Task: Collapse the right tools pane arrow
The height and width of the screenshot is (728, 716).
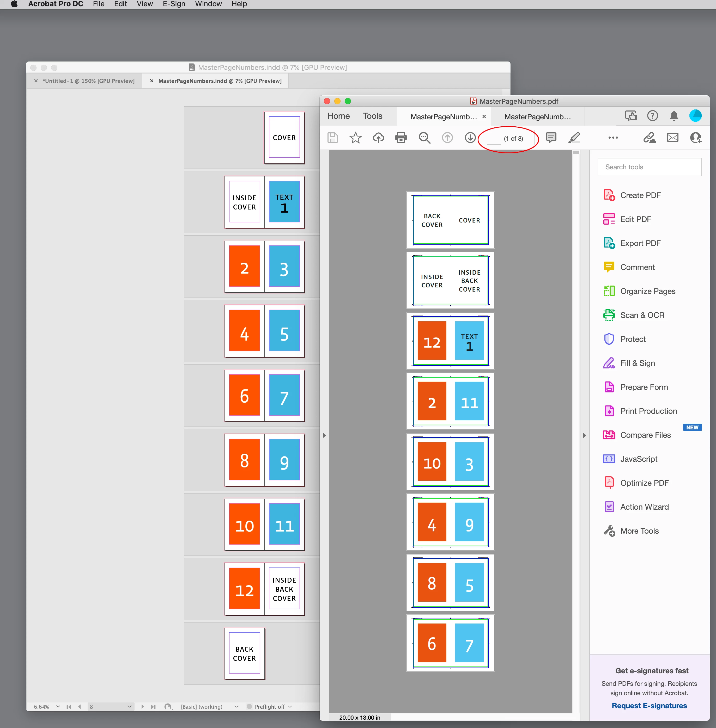Action: 584,435
